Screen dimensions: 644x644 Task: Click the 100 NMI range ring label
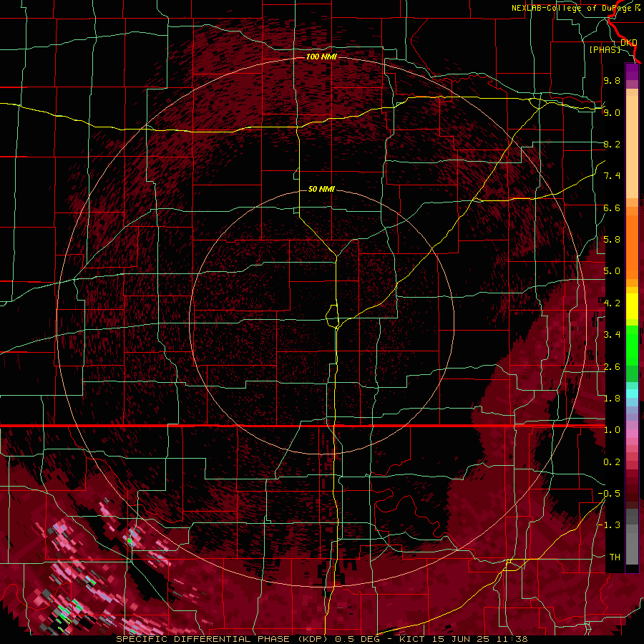coord(321,57)
